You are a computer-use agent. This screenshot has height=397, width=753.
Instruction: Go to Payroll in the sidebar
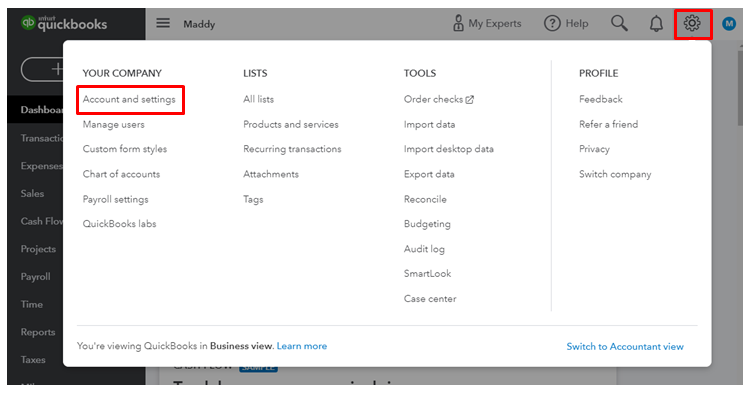[36, 277]
